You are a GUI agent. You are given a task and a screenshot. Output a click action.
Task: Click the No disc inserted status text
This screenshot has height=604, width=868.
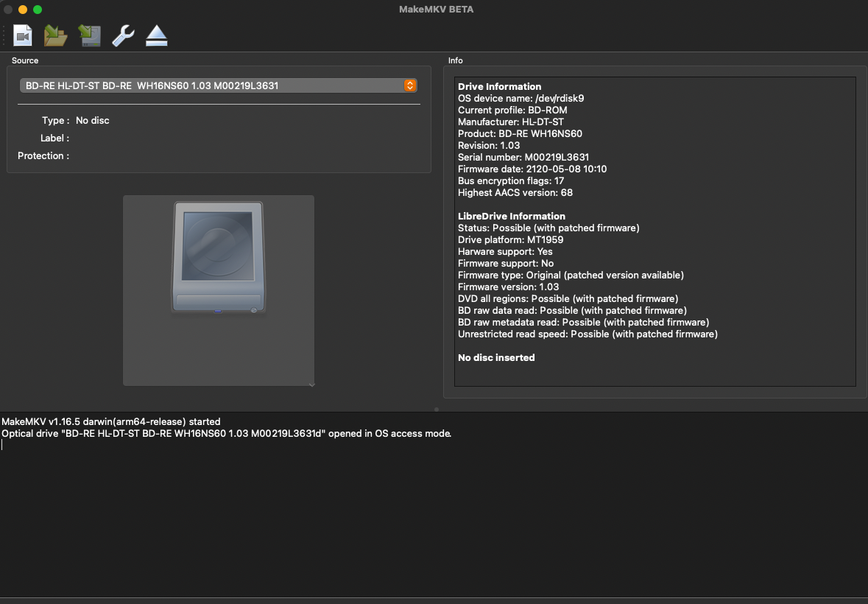point(495,357)
